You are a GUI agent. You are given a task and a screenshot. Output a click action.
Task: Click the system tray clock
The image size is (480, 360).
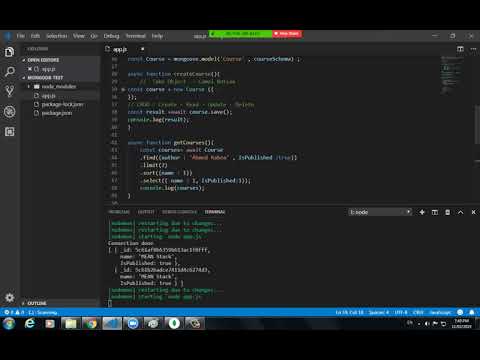tap(462, 323)
